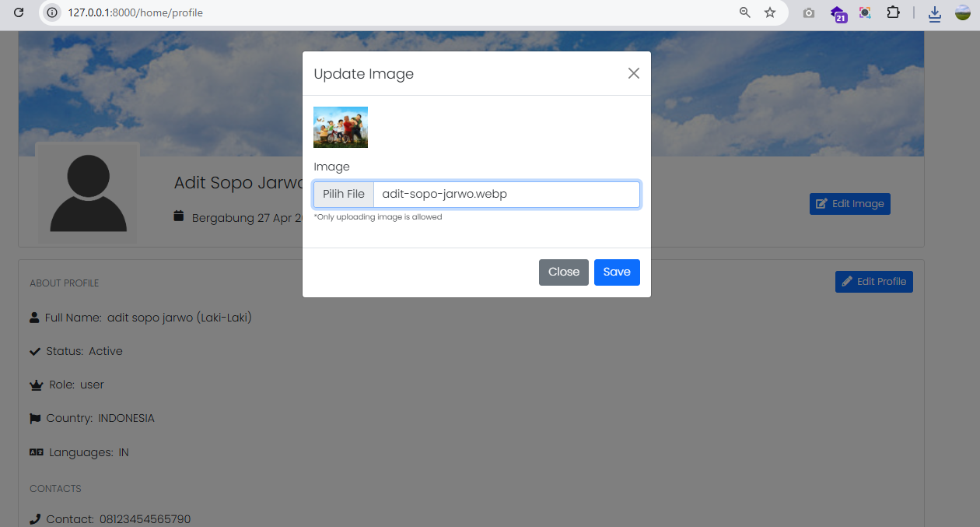The image size is (980, 527).
Task: Open the extension with the 21 badge
Action: pyautogui.click(x=837, y=13)
